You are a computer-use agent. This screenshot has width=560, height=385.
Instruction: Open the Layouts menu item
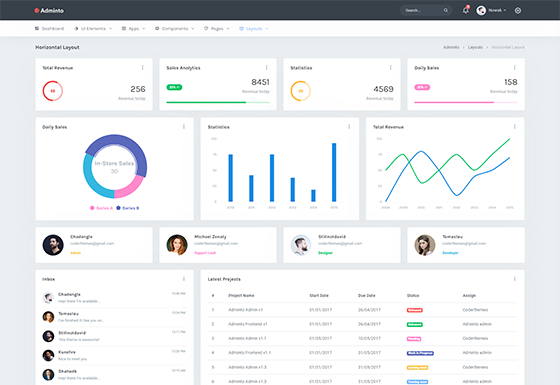click(x=254, y=29)
